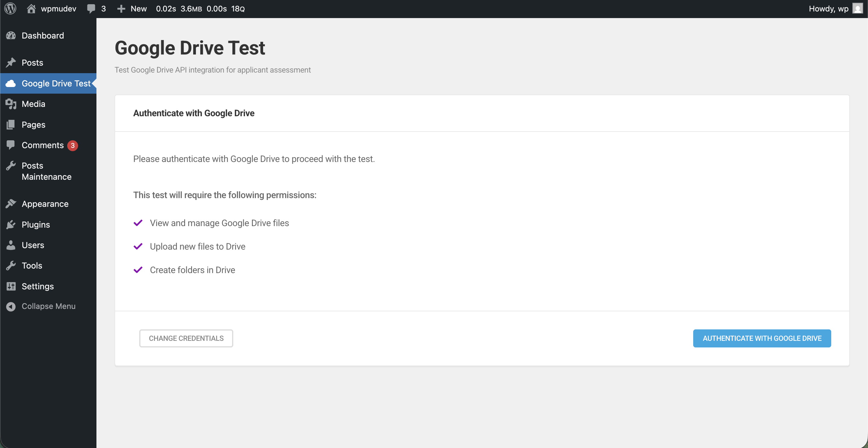Viewport: 868px width, 448px height.
Task: Click the WordPress logo icon
Action: (x=11, y=9)
